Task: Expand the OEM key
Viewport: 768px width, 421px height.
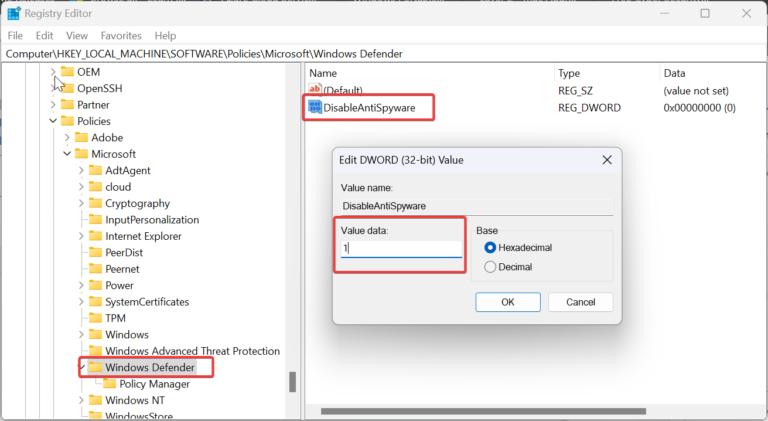Action: click(53, 72)
